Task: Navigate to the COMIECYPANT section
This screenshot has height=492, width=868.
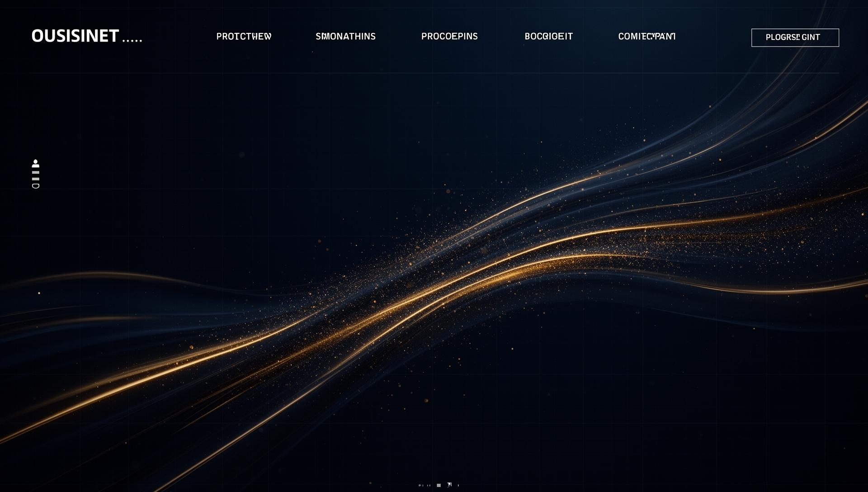Action: pyautogui.click(x=646, y=37)
